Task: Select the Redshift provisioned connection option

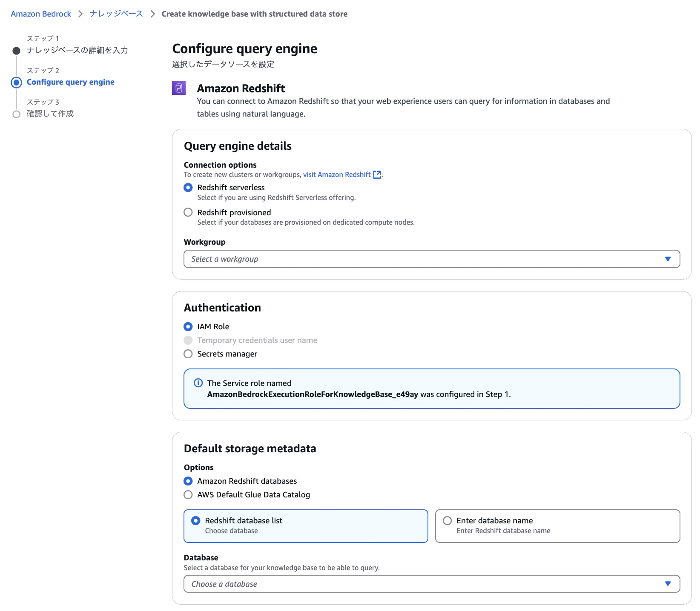Action: 188,212
